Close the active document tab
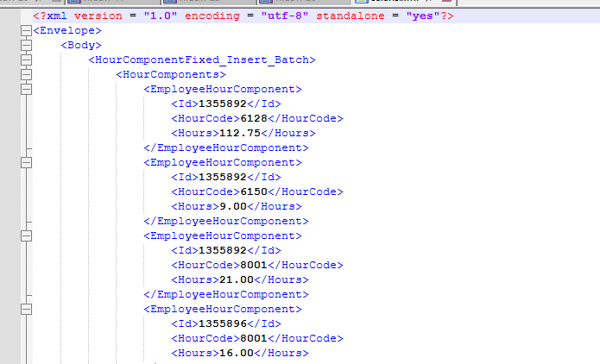This screenshot has width=600, height=364. coord(446,1)
